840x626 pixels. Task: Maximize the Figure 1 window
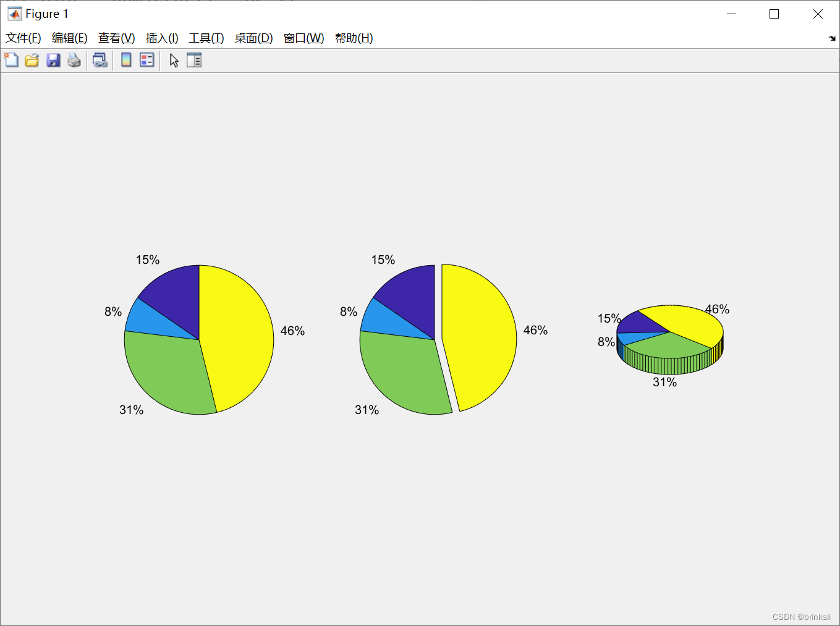pos(774,14)
